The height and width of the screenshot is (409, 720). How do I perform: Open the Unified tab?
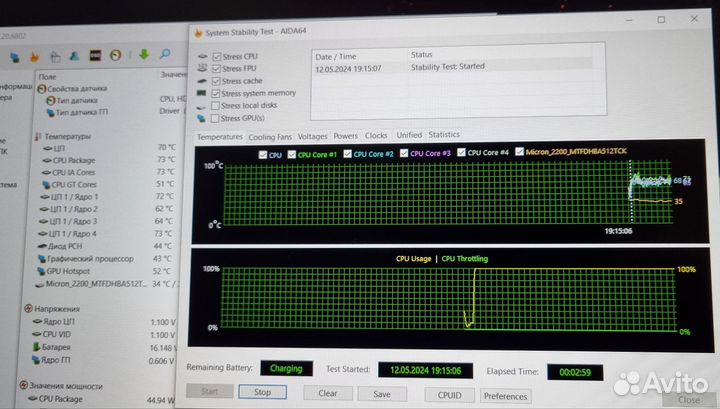[x=409, y=135]
